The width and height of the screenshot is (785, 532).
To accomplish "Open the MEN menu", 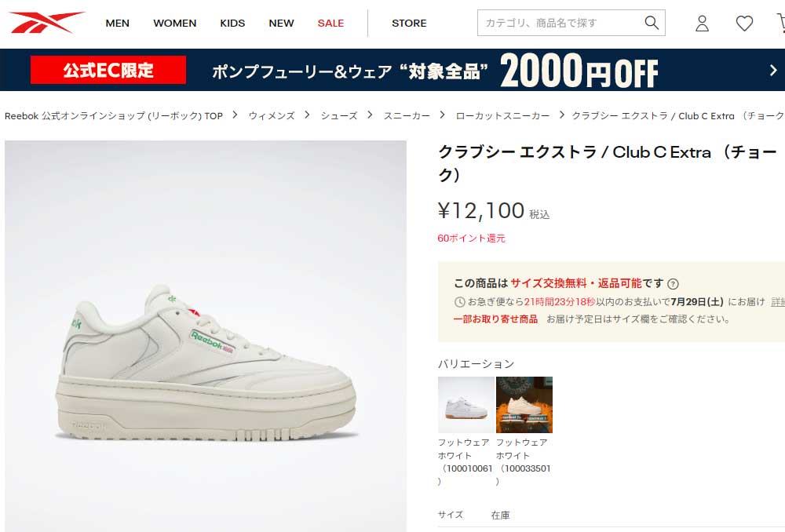I will [117, 23].
